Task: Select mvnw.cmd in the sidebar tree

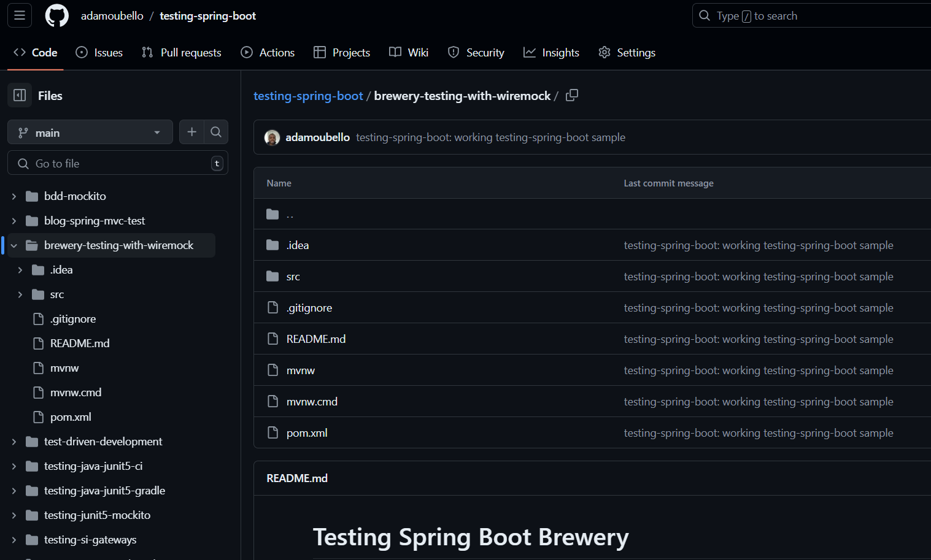Action: [75, 393]
